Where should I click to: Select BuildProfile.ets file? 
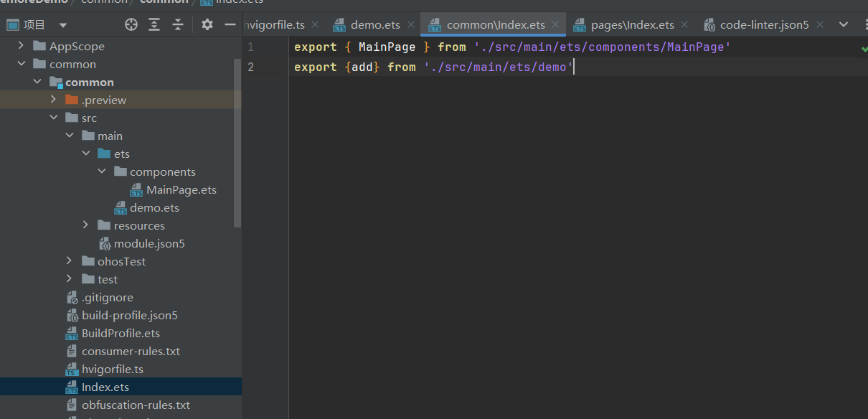121,334
